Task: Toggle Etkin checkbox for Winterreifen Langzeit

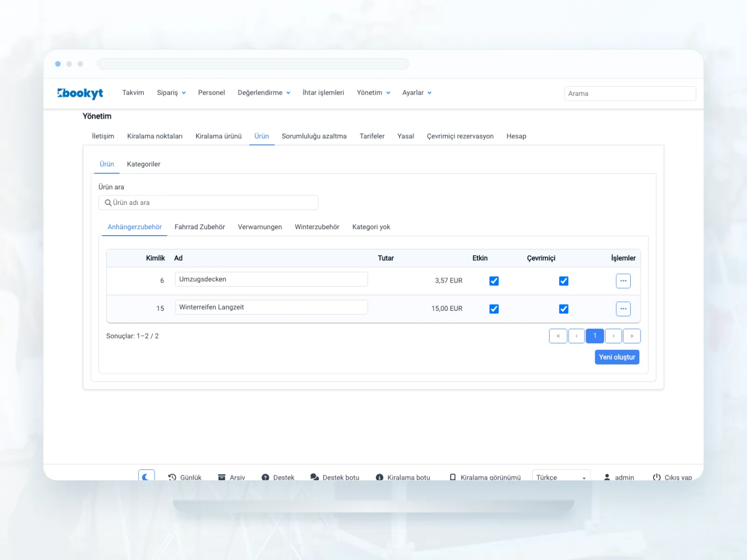Action: (494, 309)
